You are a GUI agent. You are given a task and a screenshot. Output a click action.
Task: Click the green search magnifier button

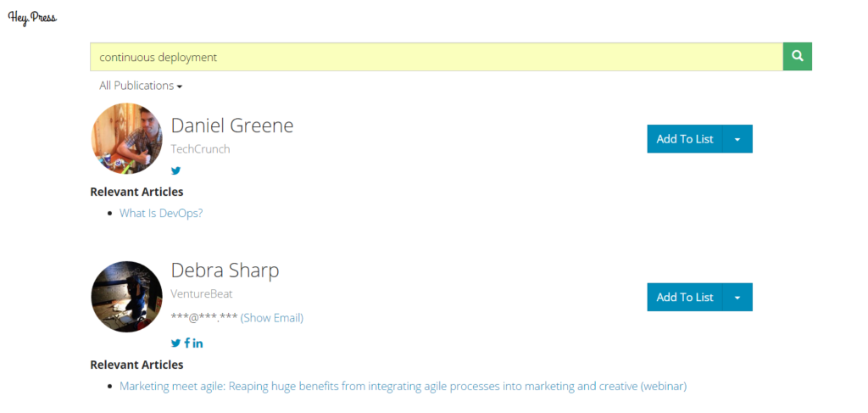[797, 57]
